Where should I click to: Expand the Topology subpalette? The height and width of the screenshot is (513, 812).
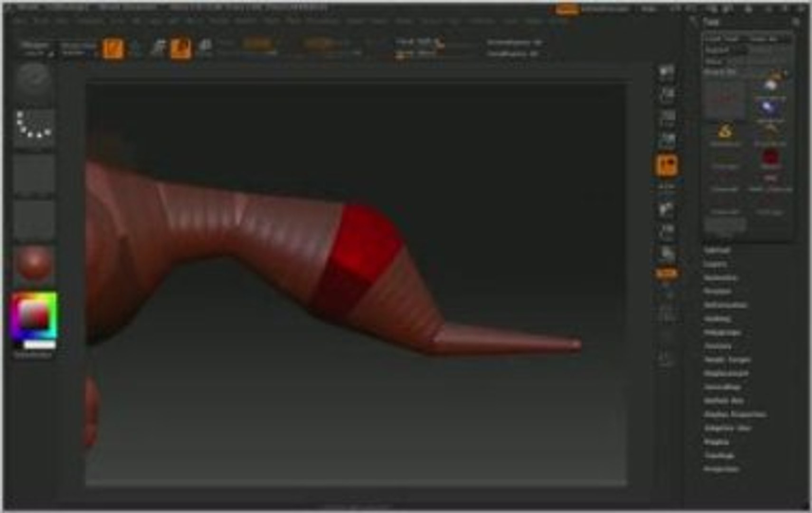click(x=719, y=456)
